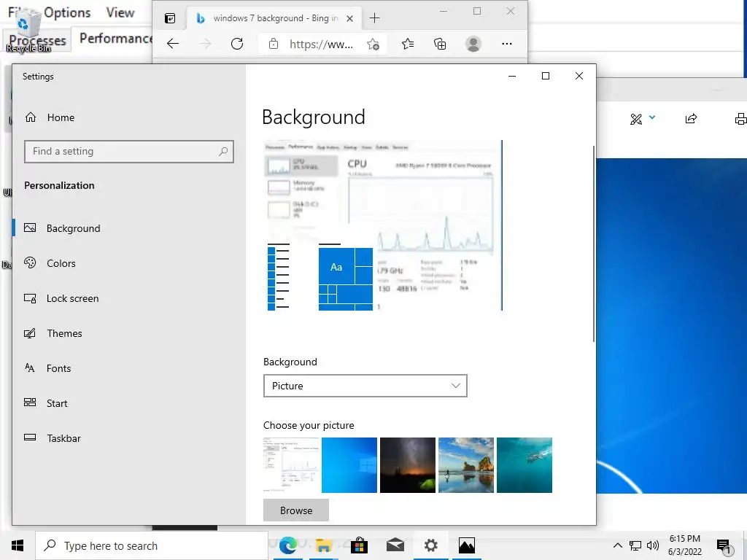This screenshot has width=747, height=560.
Task: Expand the Edit & Create dropdown arrow in Photos
Action: 652,117
